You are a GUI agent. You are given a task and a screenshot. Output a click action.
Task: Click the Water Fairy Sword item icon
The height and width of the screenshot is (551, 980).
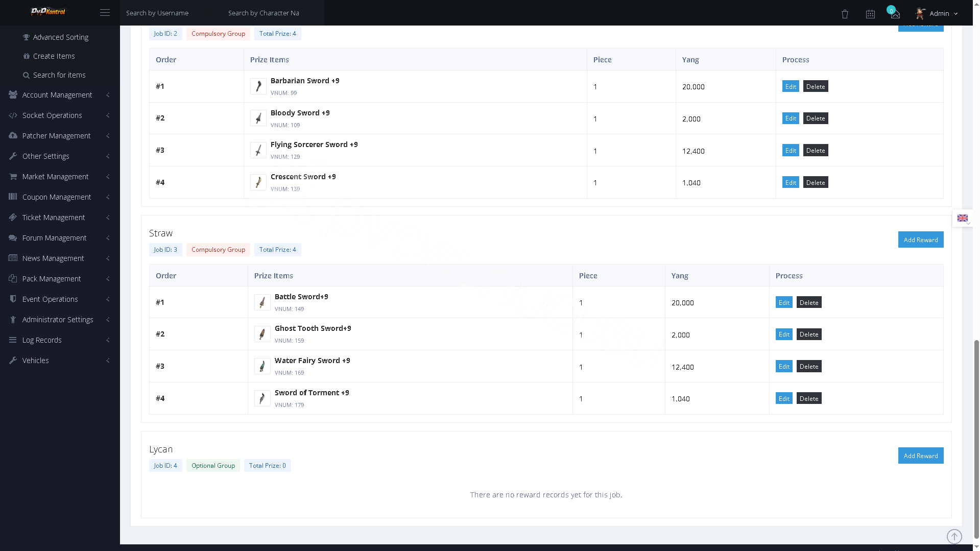(x=262, y=366)
